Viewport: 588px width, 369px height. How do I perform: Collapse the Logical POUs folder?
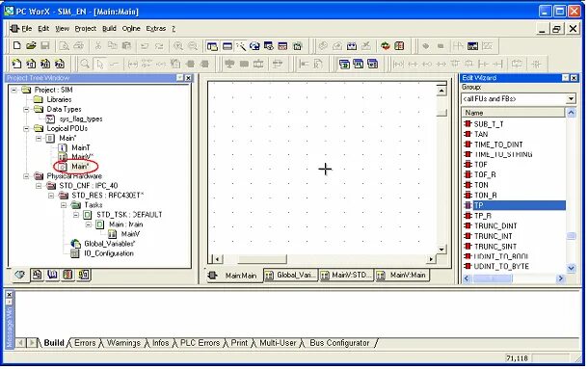coord(26,129)
